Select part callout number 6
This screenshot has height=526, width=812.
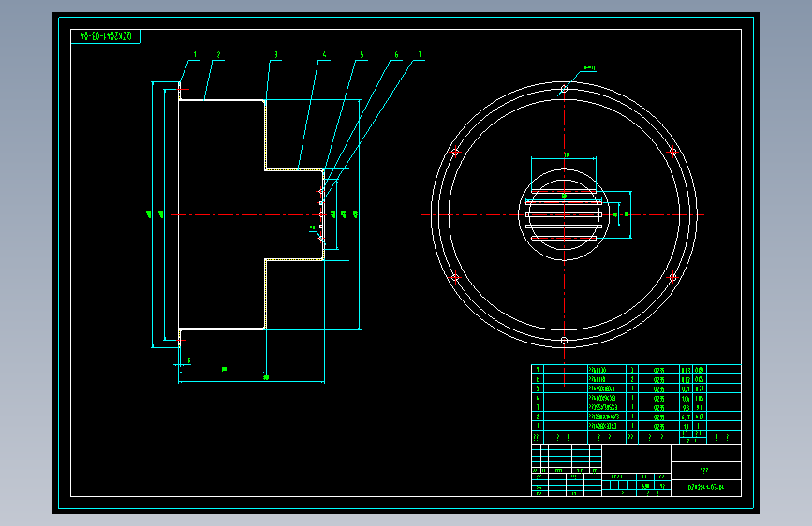(x=396, y=55)
